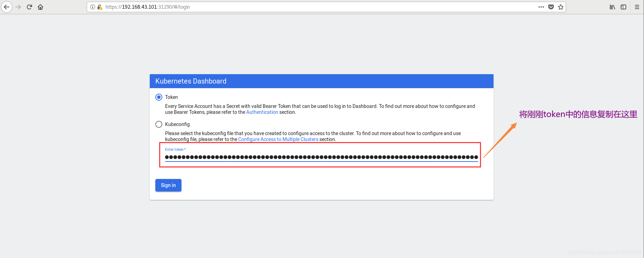Click the Sign in button

click(x=168, y=185)
